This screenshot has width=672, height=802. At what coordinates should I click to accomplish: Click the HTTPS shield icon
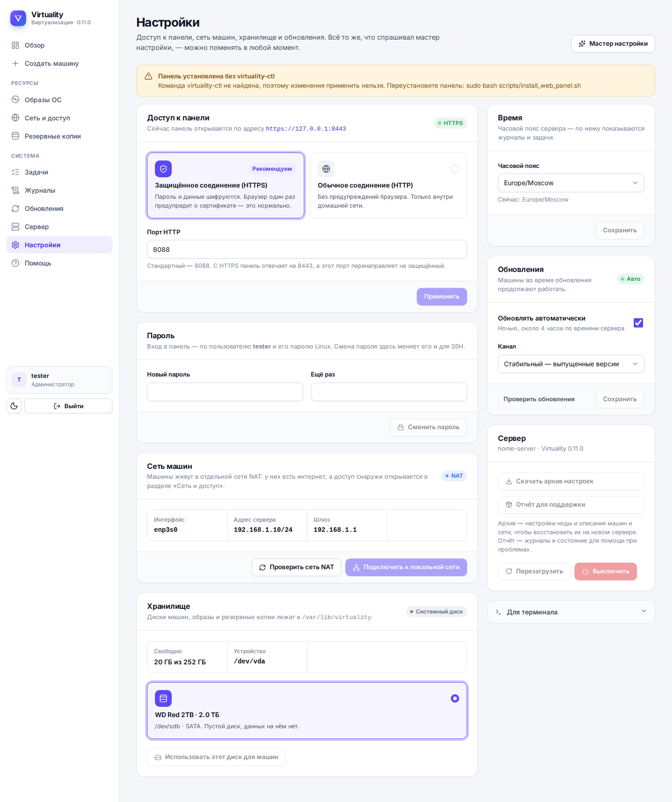click(163, 169)
